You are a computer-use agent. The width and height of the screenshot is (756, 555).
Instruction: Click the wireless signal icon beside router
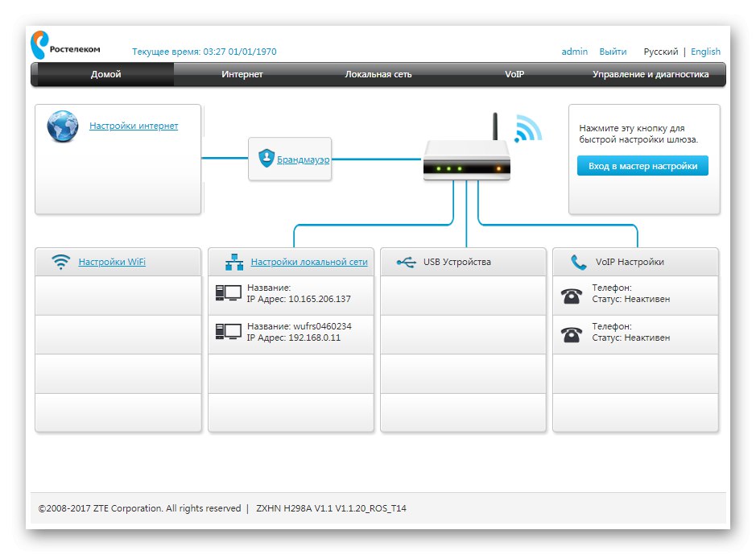[x=528, y=128]
